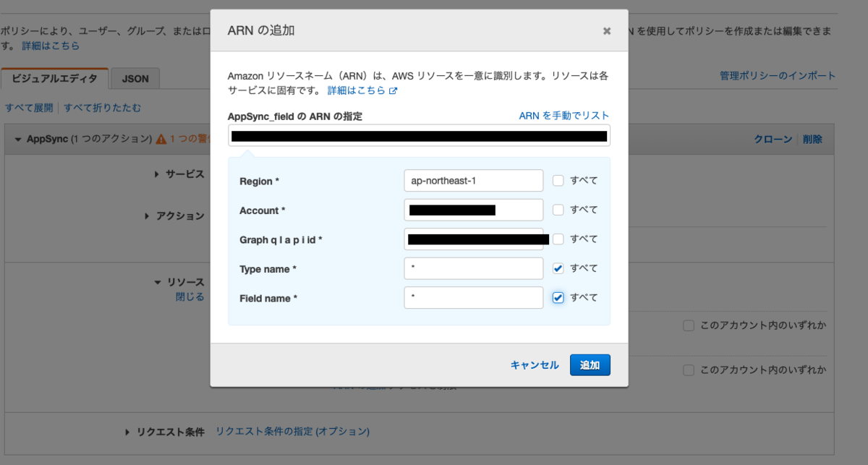Select the ビジュアルエディタ tab
The image size is (868, 465).
[55, 79]
